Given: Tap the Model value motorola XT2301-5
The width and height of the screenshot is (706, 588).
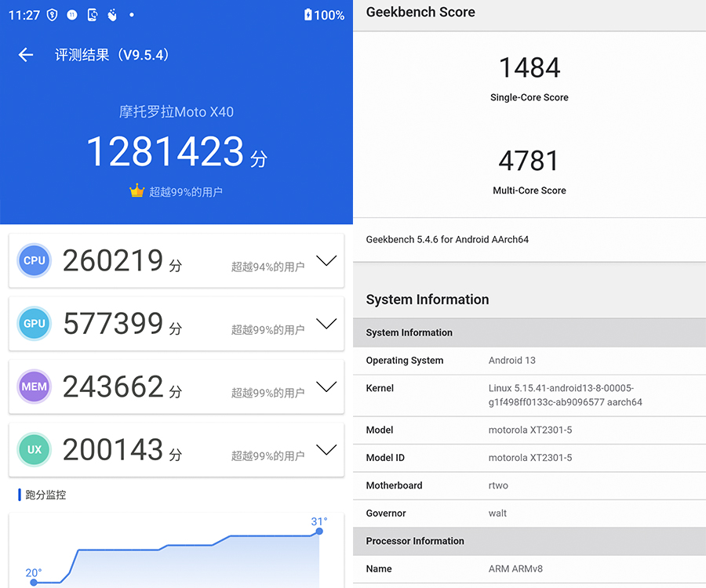Looking at the screenshot, I should coord(530,430).
